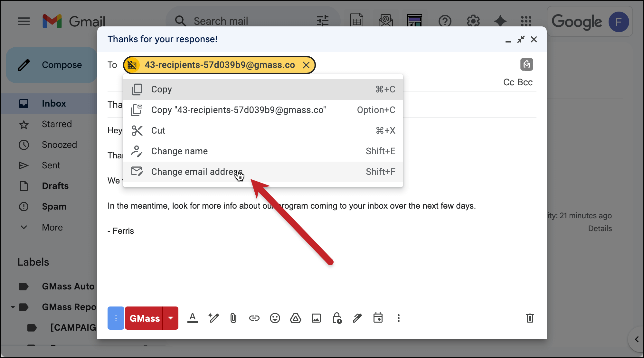Expand the More item in sidebar

52,227
